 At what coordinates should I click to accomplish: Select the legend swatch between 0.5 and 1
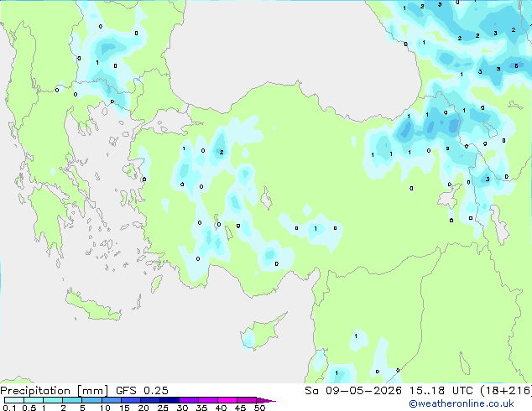[34, 400]
